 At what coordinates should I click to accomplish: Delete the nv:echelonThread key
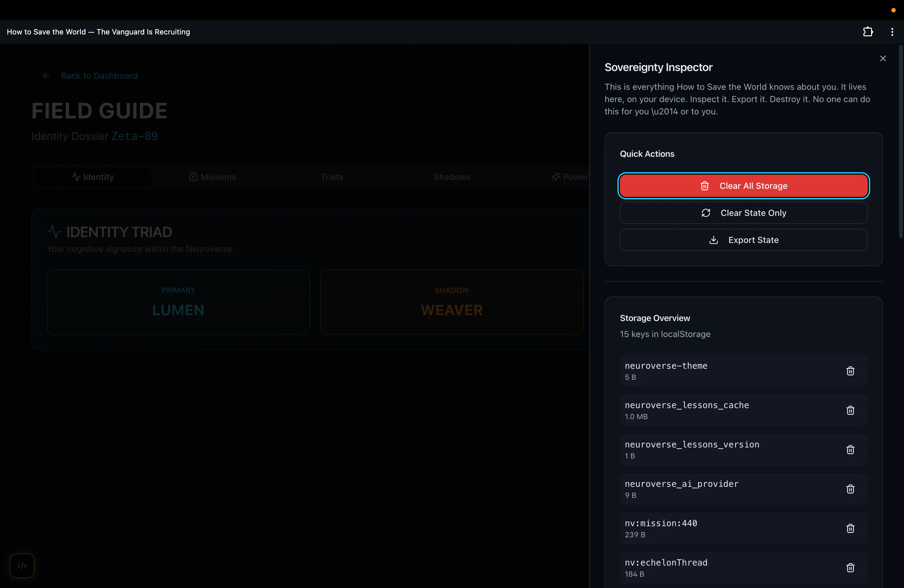[850, 567]
